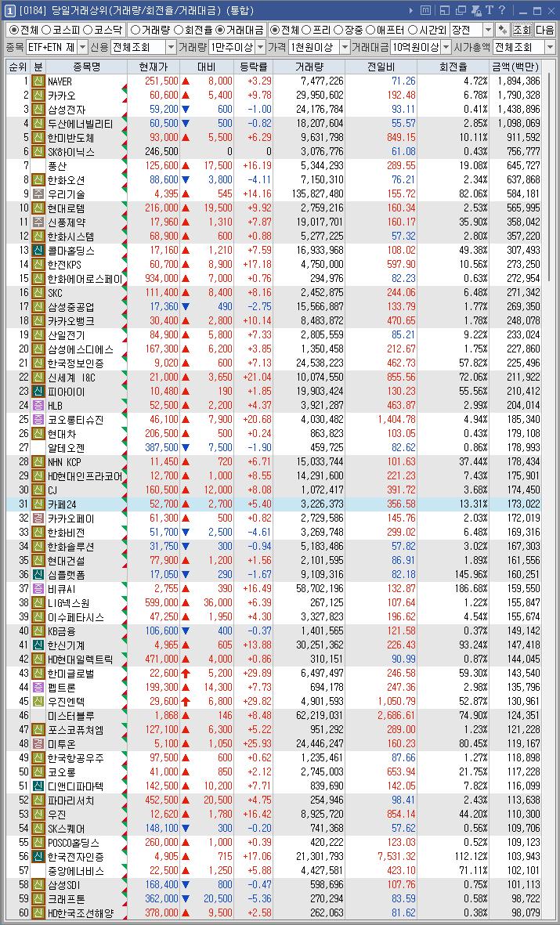Click the 다음 next button
Viewport: 560px width, 925px height.
pos(544,30)
